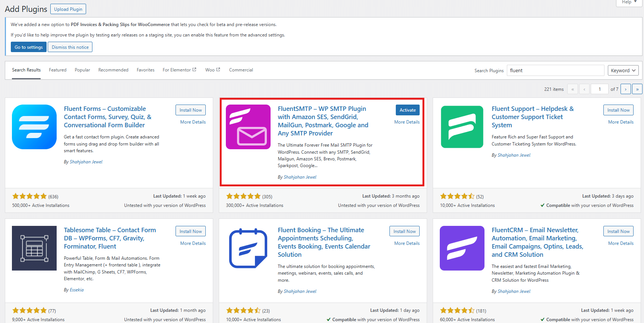The height and width of the screenshot is (323, 644).
Task: Click the Tablesome Table plugin icon
Action: (x=34, y=248)
